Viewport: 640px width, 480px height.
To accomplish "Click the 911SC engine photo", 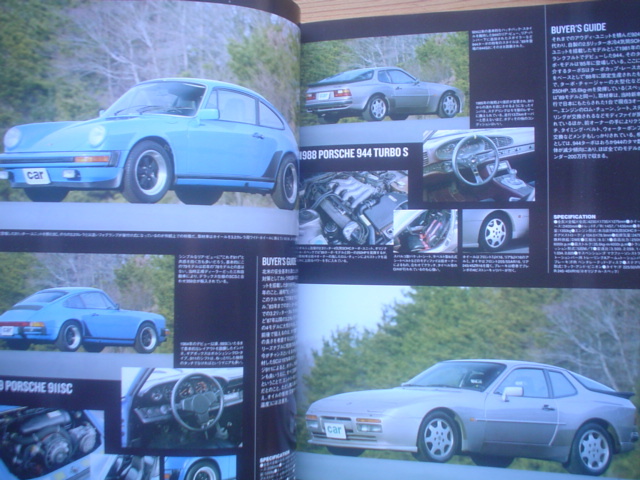I will (50, 443).
